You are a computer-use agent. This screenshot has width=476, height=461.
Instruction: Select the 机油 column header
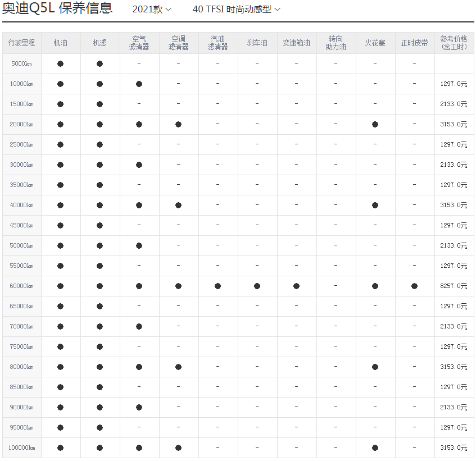point(60,43)
